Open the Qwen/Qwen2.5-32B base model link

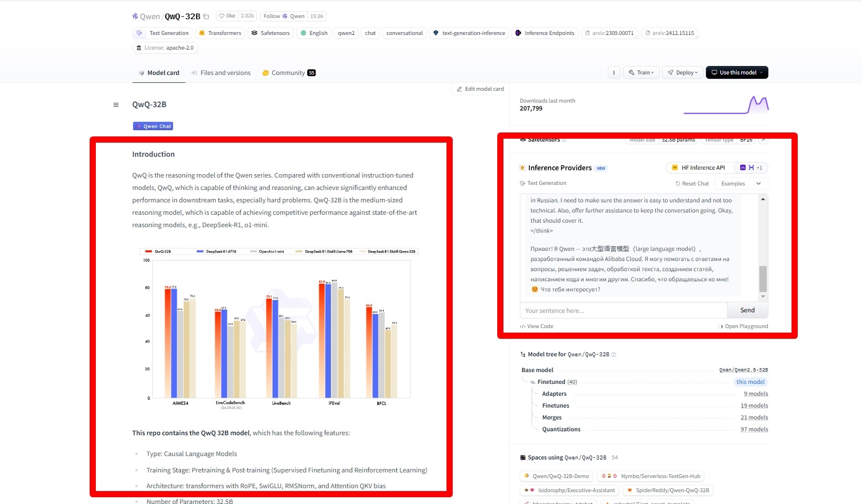coord(743,370)
